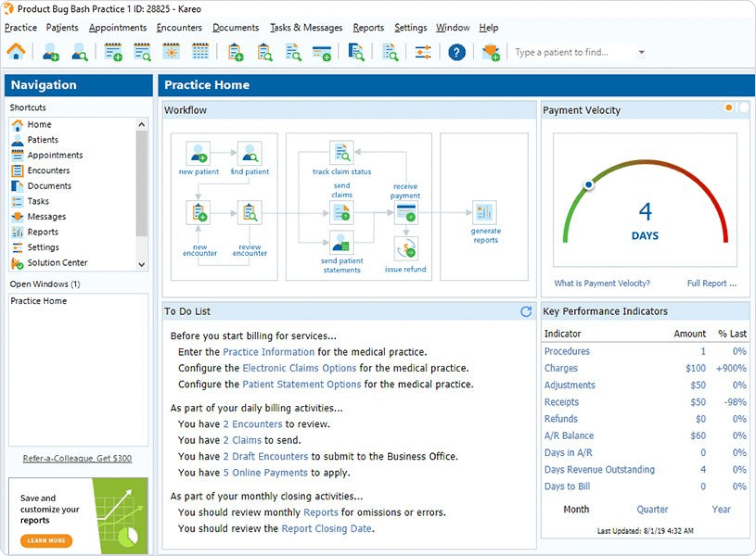Switch Payment Velocity to the second view dot
This screenshot has width=756, height=556.
pyautogui.click(x=744, y=108)
